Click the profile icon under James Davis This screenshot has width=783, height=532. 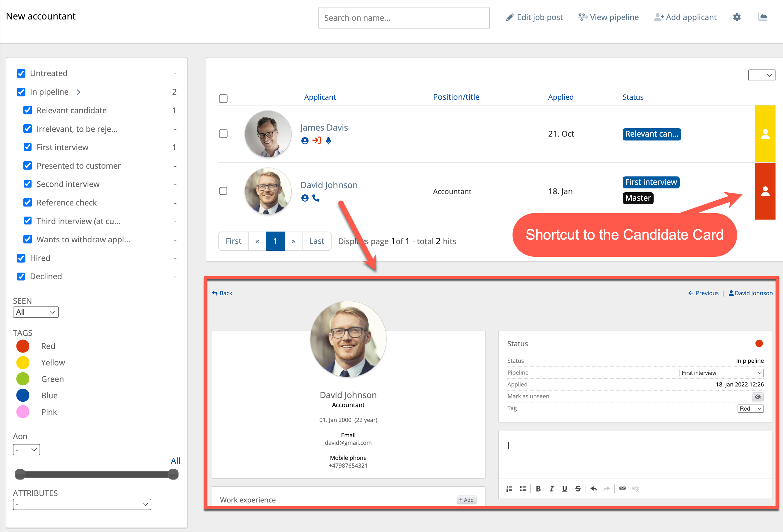point(305,141)
